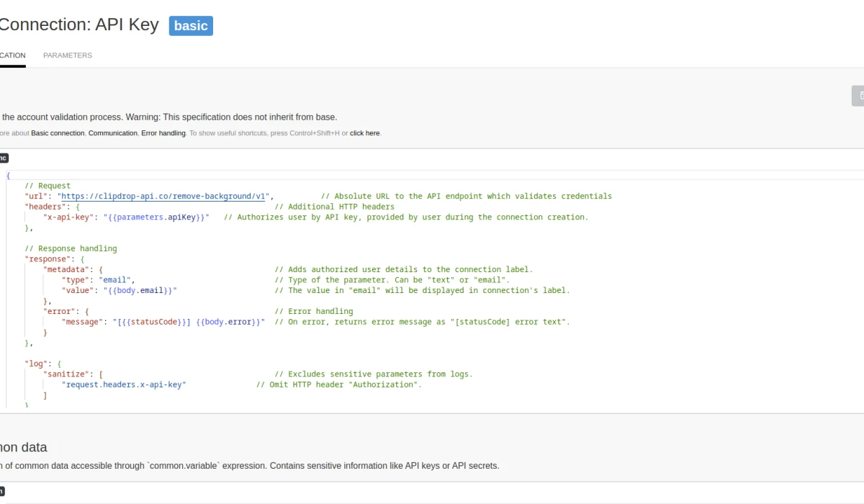The image size is (864, 504).
Task: Open the Basic connection documentation link
Action: (58, 132)
